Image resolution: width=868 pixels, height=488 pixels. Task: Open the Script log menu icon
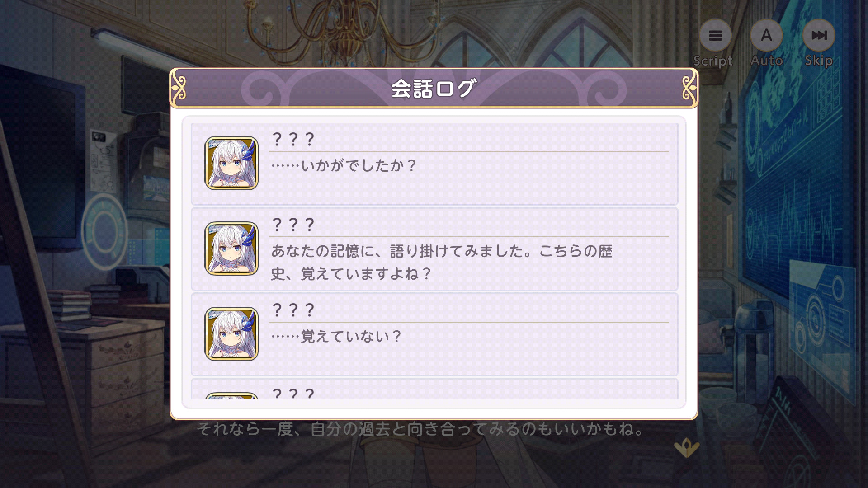pyautogui.click(x=715, y=35)
